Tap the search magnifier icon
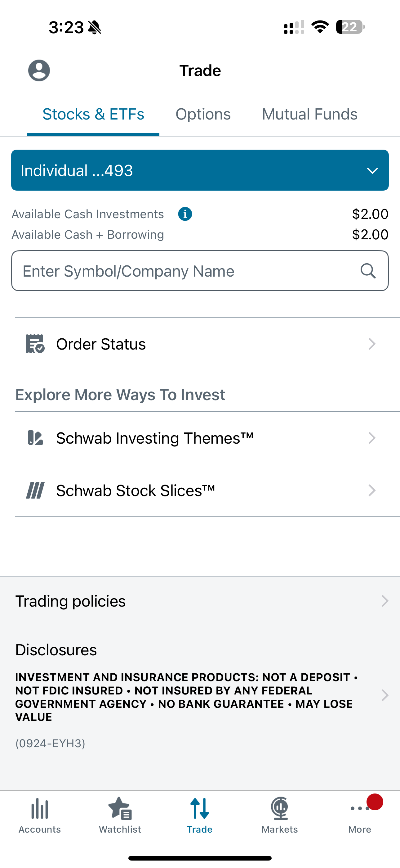This screenshot has width=400, height=868. pos(368,271)
